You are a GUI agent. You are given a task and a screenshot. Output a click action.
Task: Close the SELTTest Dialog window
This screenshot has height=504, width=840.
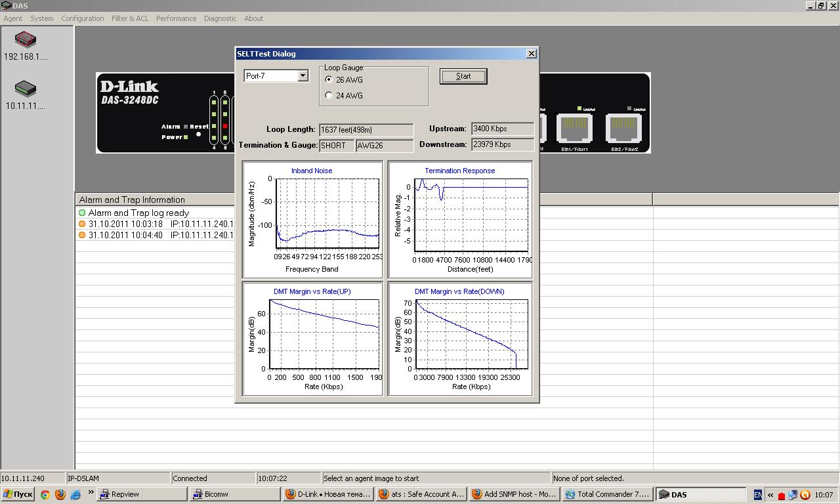coord(532,54)
